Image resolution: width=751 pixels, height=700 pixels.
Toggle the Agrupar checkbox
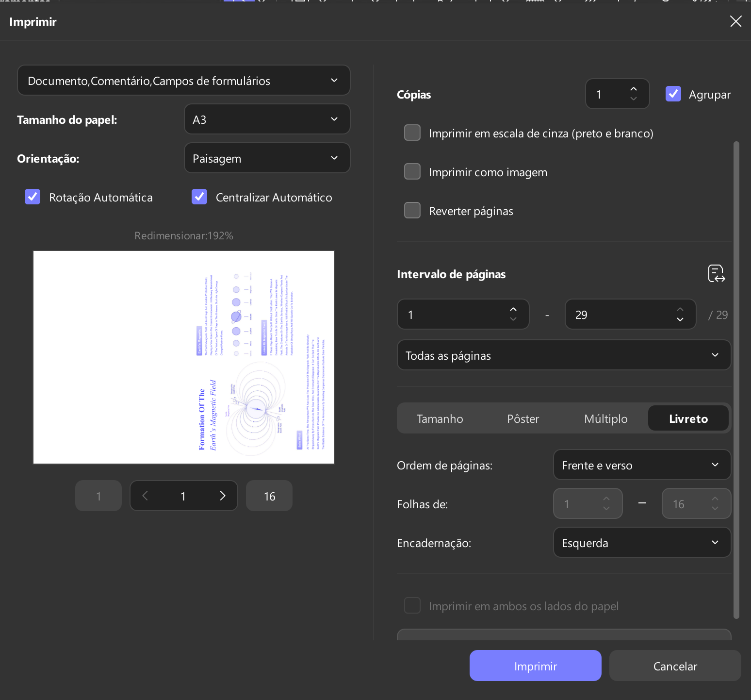pos(673,94)
